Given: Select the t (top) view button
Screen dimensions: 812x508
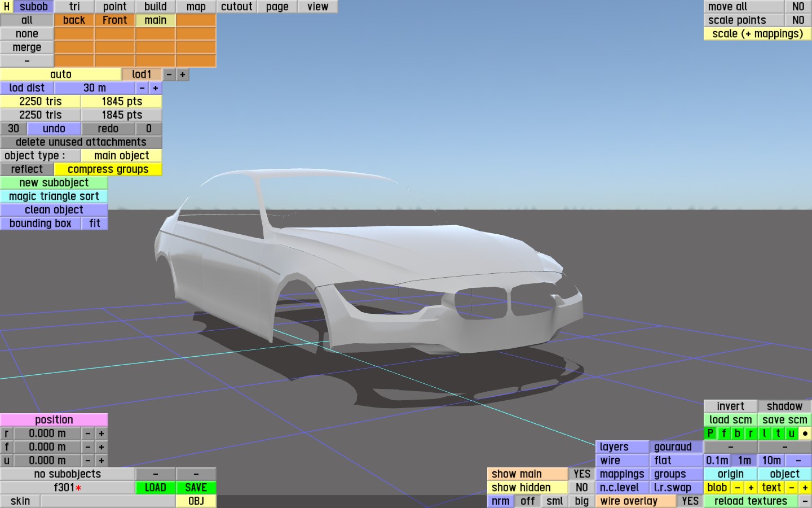Looking at the screenshot, I should tap(778, 433).
